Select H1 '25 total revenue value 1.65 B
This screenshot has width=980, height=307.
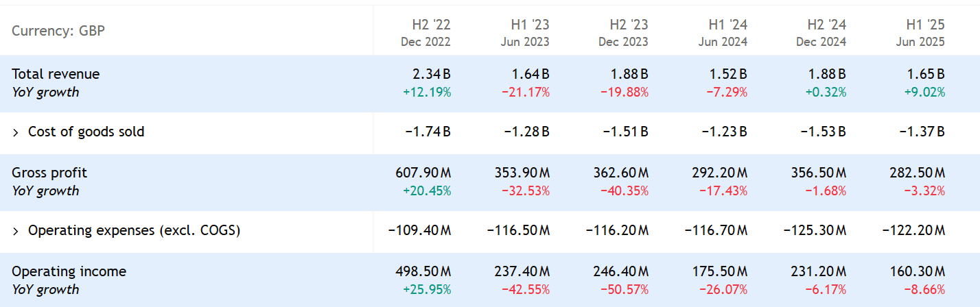click(926, 75)
